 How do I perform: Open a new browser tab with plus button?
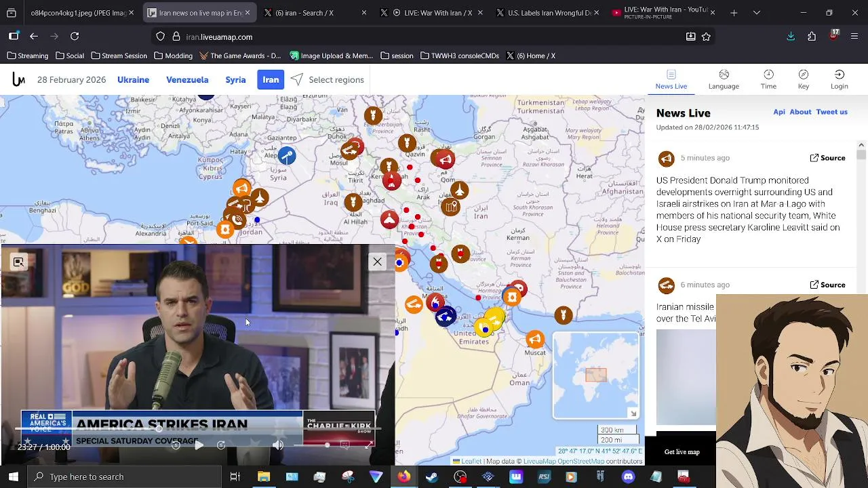click(x=734, y=13)
